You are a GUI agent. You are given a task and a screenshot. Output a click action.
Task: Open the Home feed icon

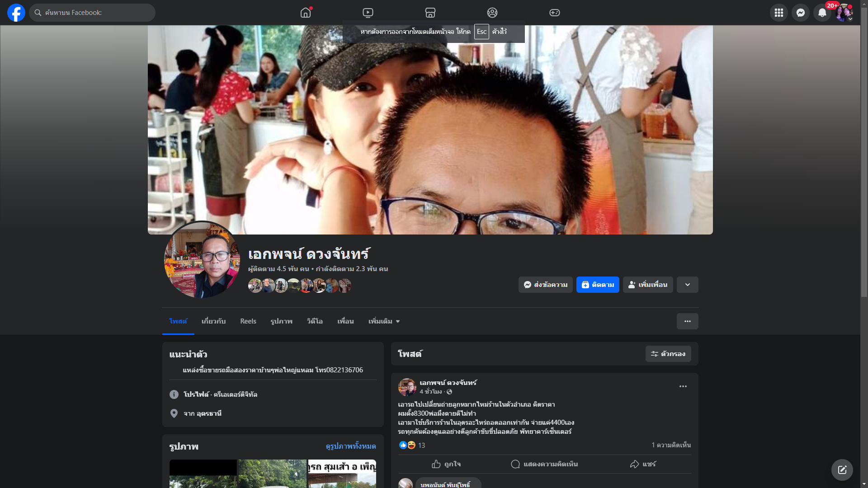tap(306, 13)
